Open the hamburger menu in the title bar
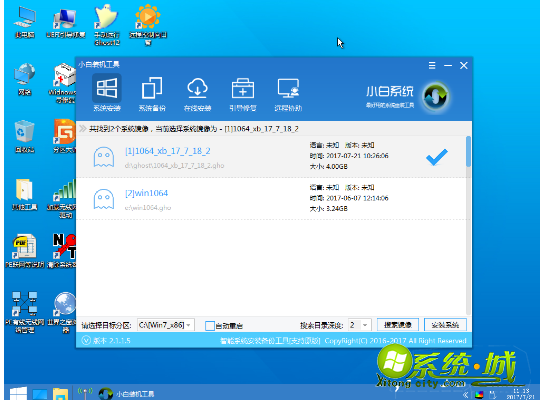 pyautogui.click(x=432, y=65)
